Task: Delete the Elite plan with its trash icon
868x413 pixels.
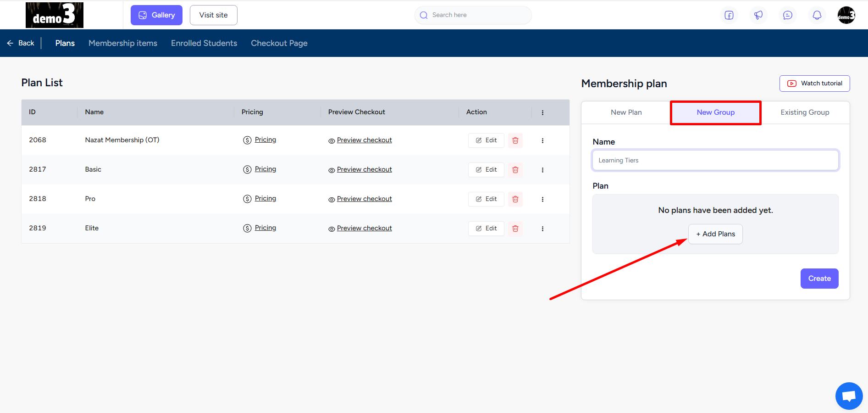Action: click(x=515, y=229)
